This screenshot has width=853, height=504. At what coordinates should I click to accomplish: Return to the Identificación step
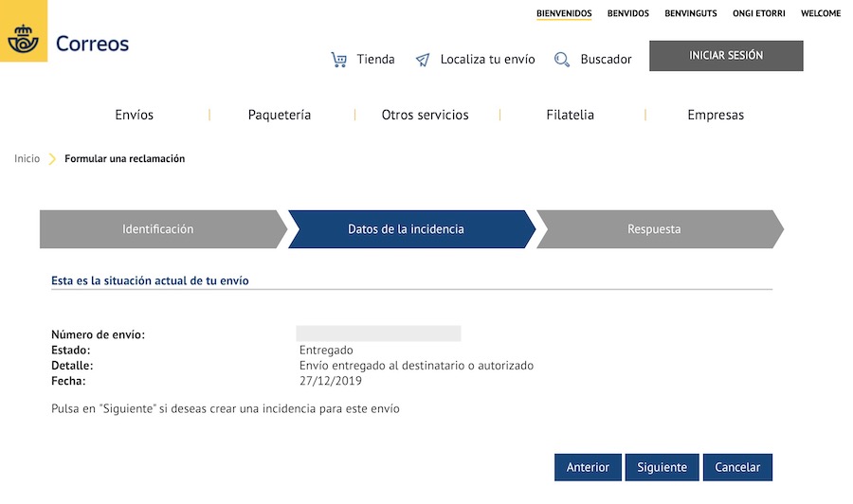click(158, 229)
